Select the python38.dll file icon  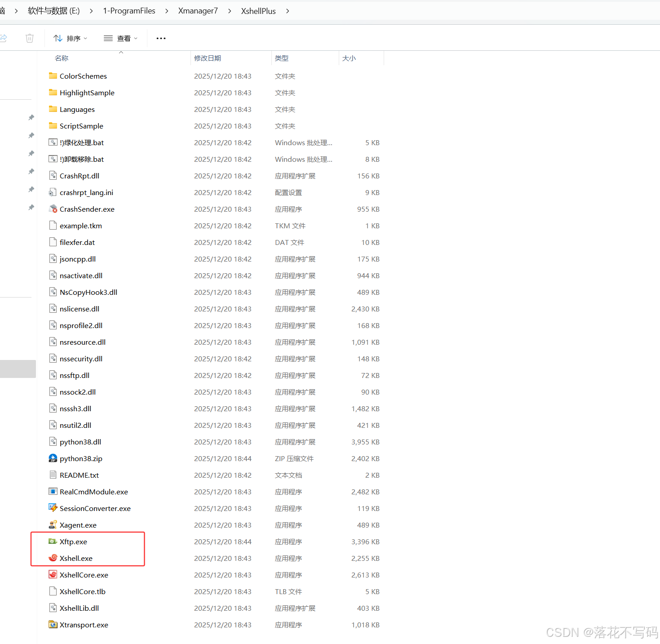coord(53,442)
